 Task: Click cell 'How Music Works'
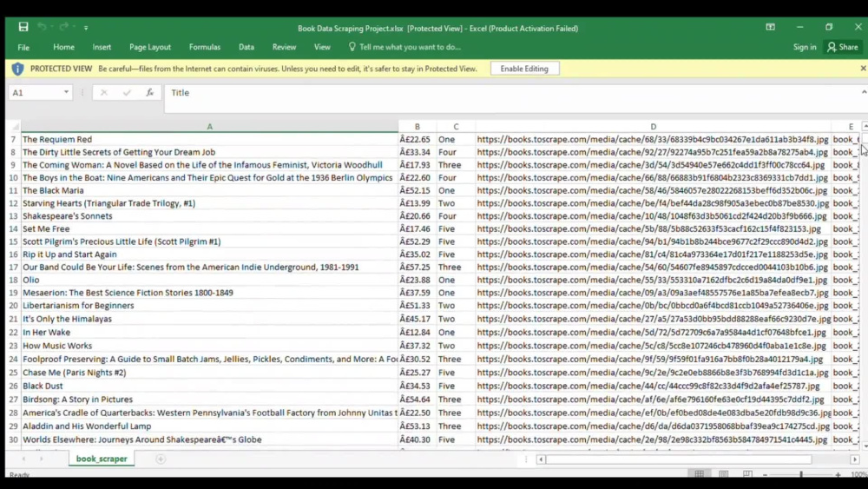tap(210, 346)
